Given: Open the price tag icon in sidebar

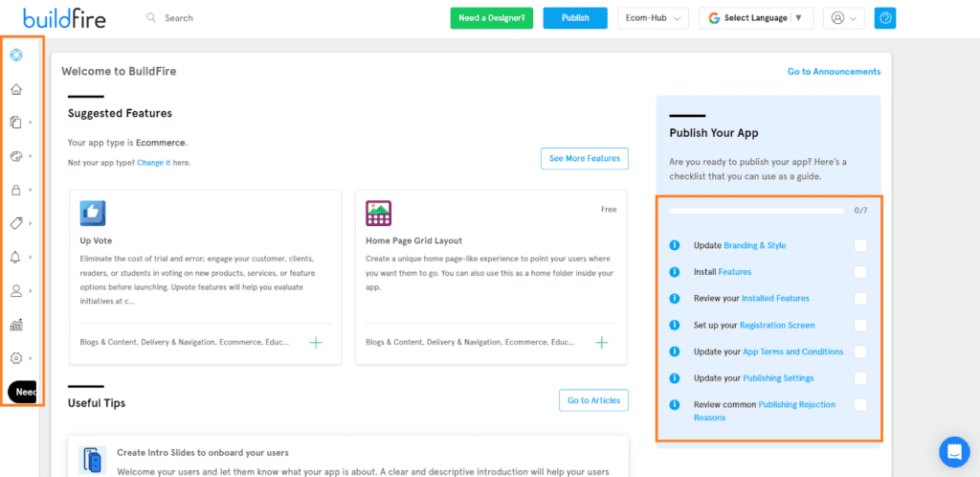Looking at the screenshot, I should coord(16,223).
